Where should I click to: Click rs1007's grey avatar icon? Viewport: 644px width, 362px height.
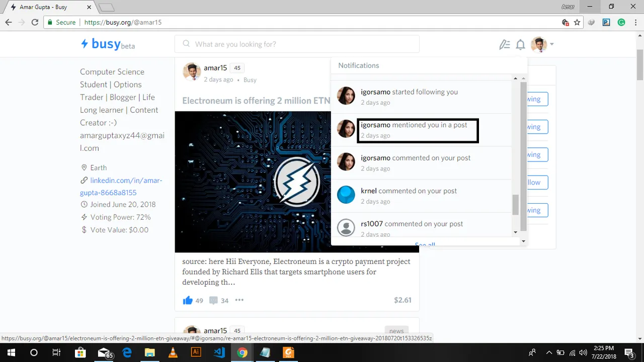pos(346,227)
